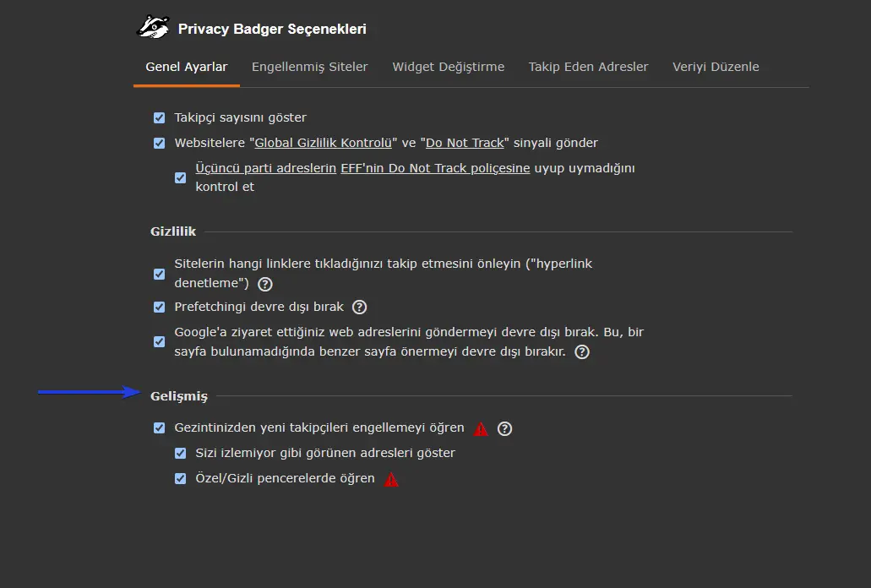Open help icon for Google'a web adresleri setting
This screenshot has height=588, width=871.
(581, 352)
